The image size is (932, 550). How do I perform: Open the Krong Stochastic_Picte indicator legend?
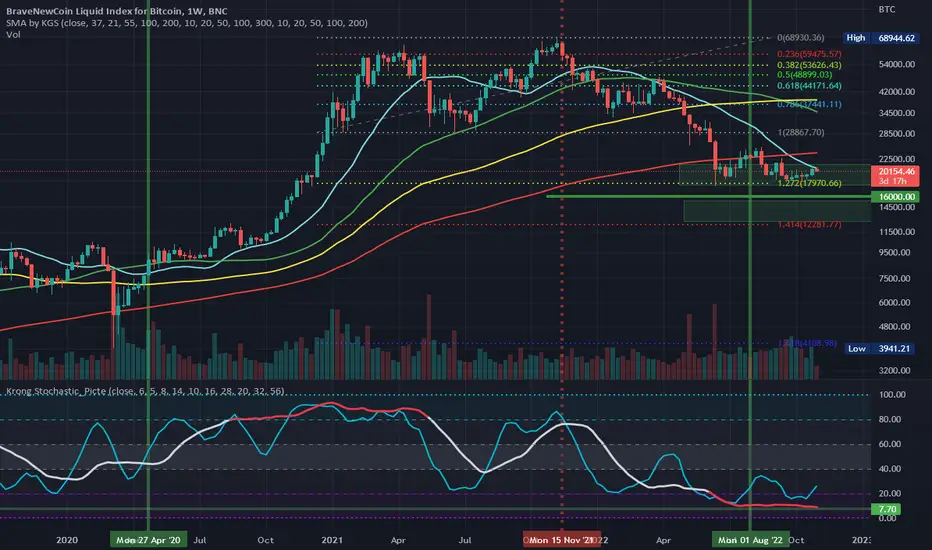(x=145, y=391)
